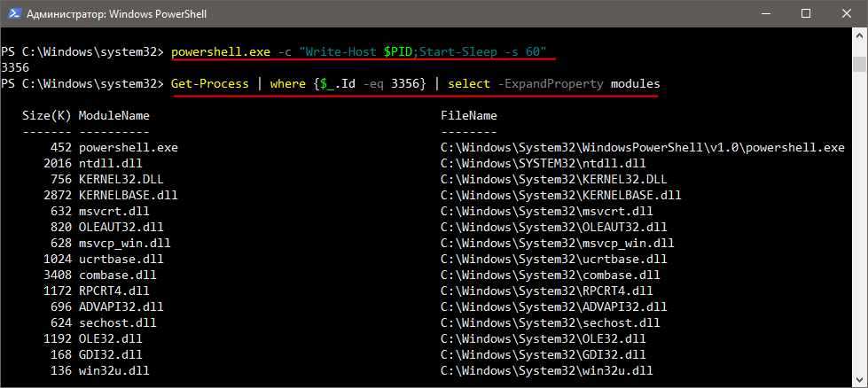Click KERNELBASE.dll in the ModuleName column
Viewport: 868px width, 388px height.
(x=128, y=195)
